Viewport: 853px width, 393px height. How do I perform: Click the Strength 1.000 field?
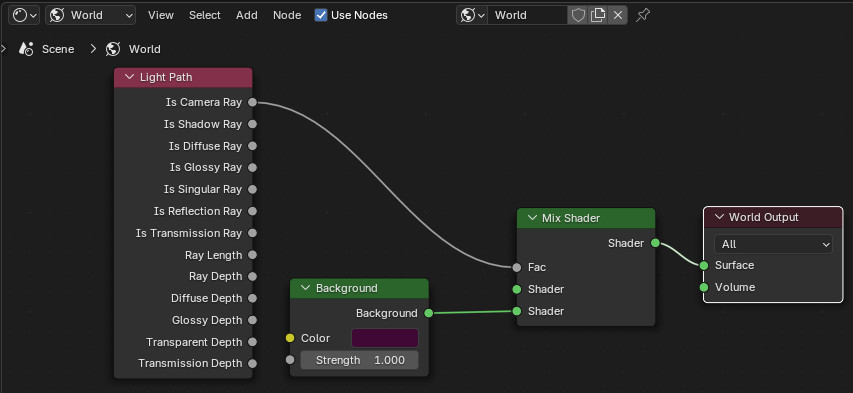coord(360,360)
